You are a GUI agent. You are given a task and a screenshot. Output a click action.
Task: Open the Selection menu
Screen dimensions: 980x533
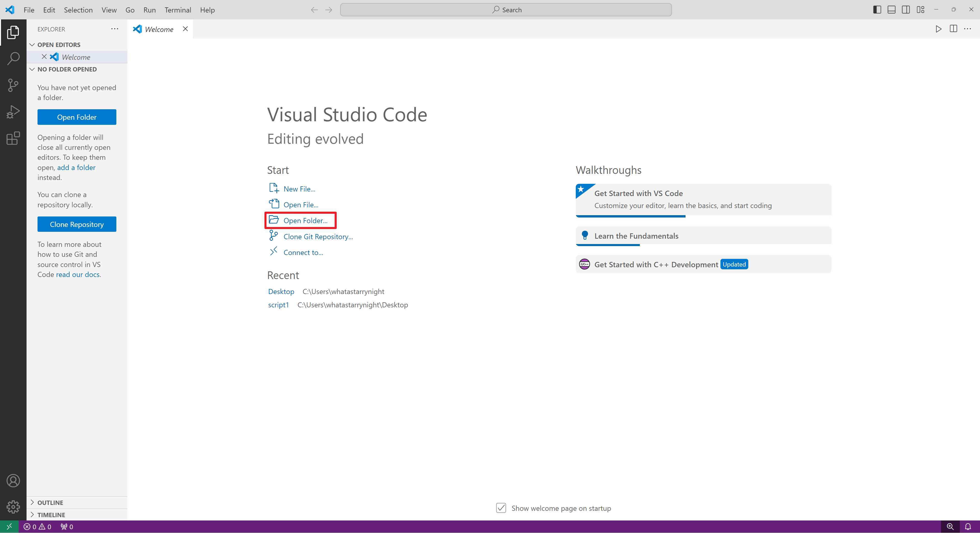(x=78, y=10)
